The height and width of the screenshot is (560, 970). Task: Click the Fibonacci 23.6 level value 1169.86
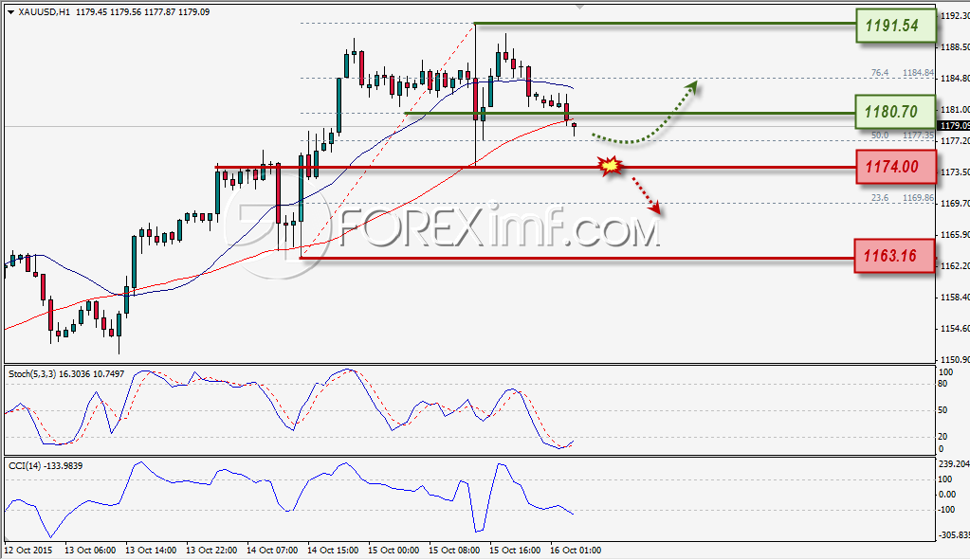(918, 198)
